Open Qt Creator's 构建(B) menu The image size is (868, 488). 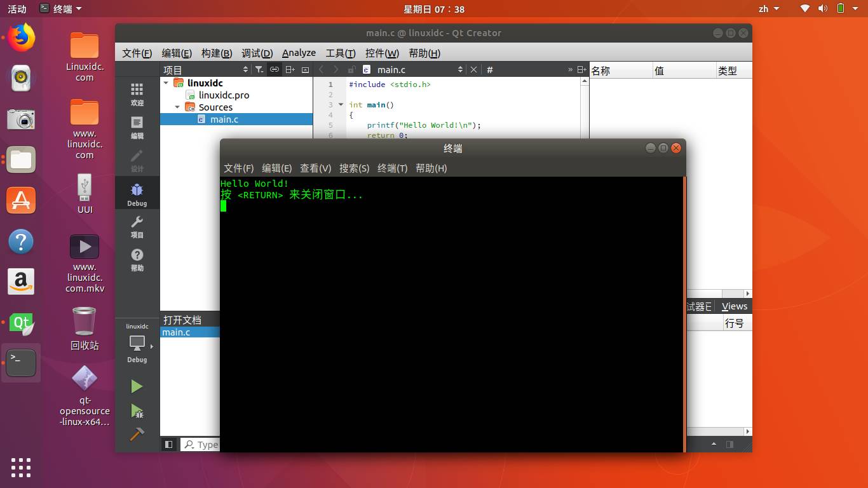tap(217, 53)
